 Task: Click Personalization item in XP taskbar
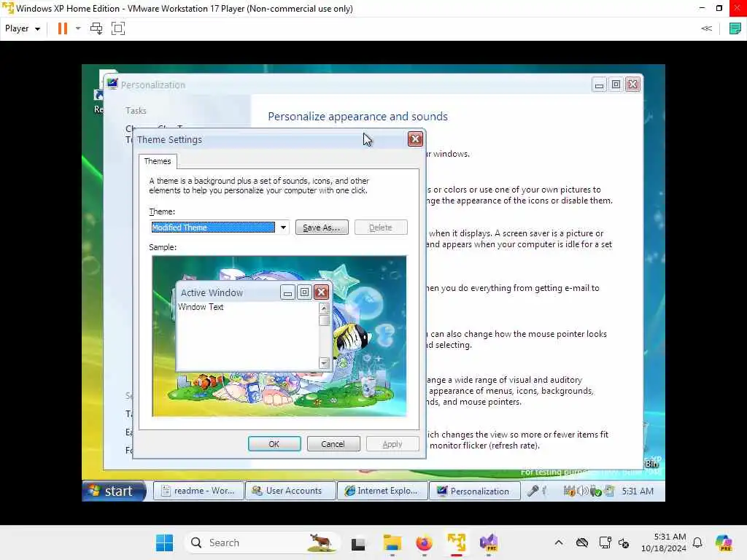click(474, 491)
